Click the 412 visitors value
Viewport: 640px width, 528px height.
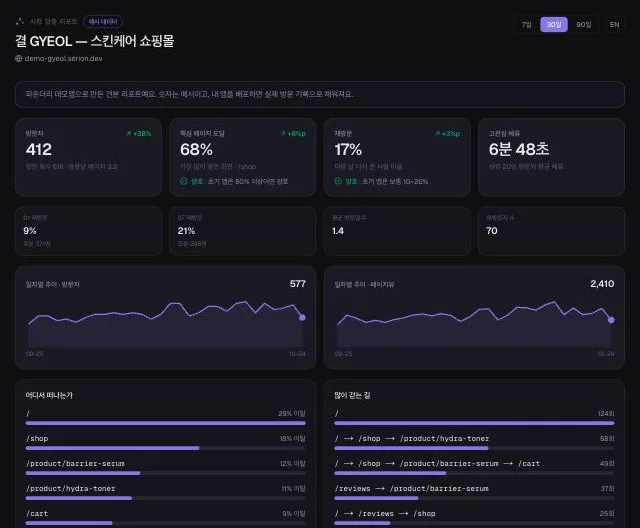(x=39, y=149)
